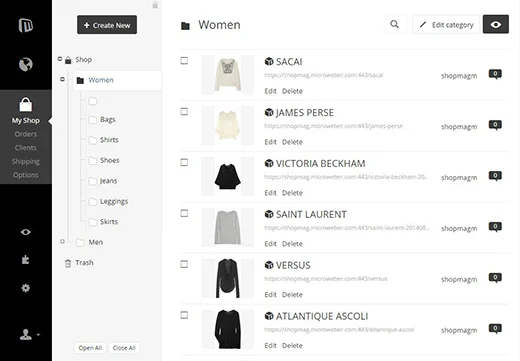The width and height of the screenshot is (520, 361).
Task: Click the Trash bin icon in tree
Action: pyautogui.click(x=68, y=263)
